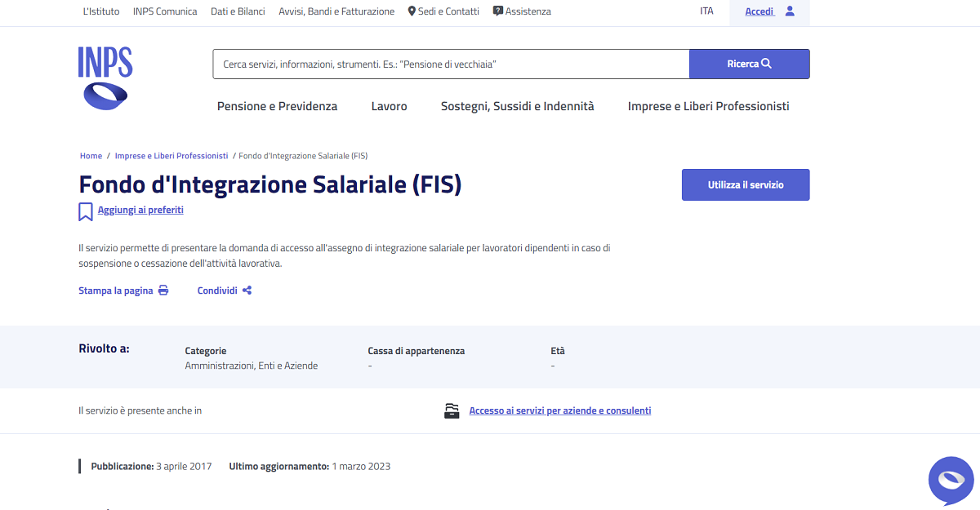Click the Assistenza chat icon
The width and height of the screenshot is (980, 510).
(498, 11)
